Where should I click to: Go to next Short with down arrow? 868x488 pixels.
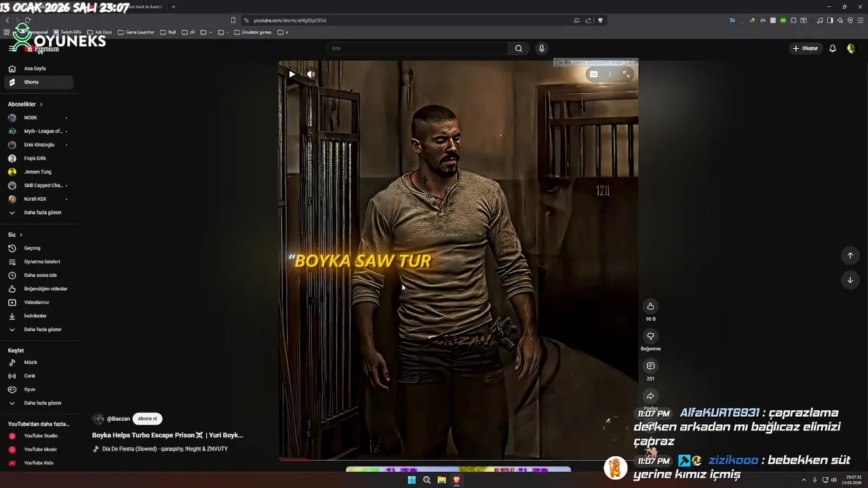pos(850,280)
